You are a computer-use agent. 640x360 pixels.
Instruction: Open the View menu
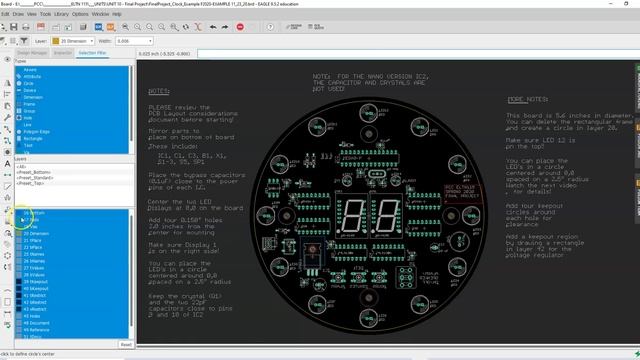point(32,14)
